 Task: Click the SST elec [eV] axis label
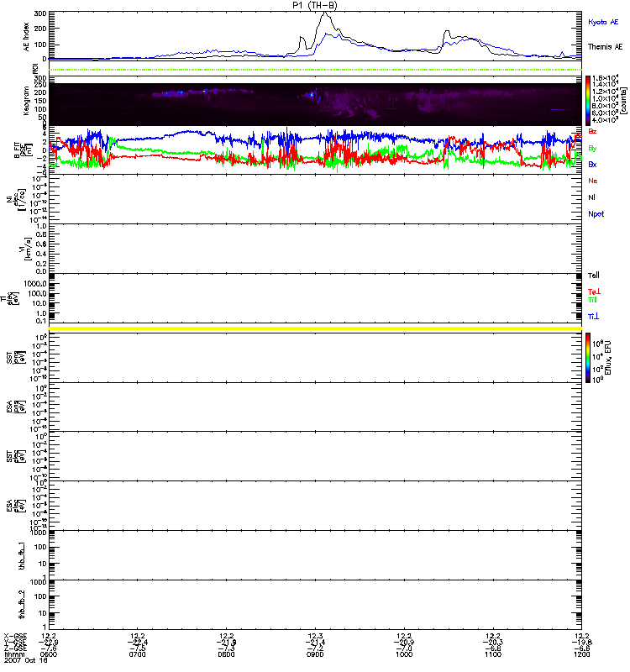[x=16, y=456]
